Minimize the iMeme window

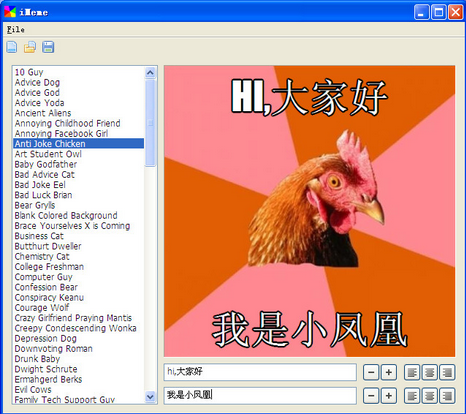tap(422, 12)
